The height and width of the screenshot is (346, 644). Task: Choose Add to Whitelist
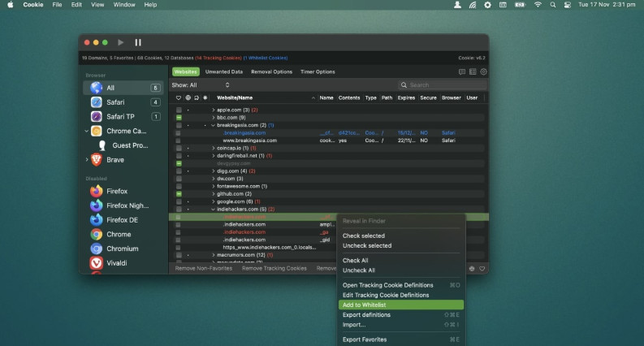click(x=401, y=305)
